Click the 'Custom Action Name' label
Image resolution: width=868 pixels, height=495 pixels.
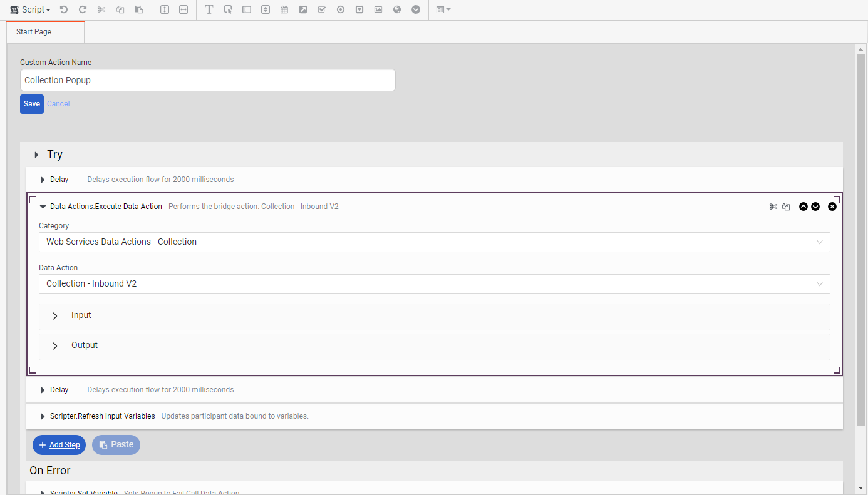click(56, 63)
